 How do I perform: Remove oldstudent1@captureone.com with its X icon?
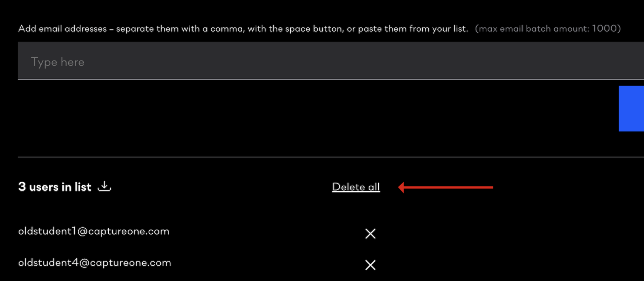click(x=370, y=233)
